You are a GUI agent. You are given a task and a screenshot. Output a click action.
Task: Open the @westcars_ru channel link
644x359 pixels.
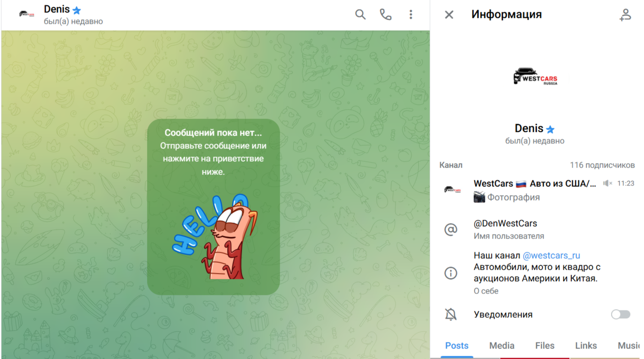tap(551, 256)
